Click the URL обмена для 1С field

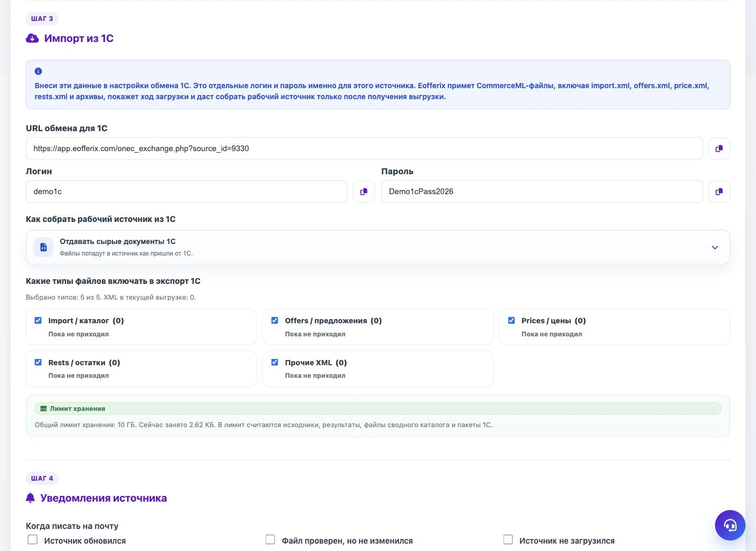pyautogui.click(x=364, y=149)
